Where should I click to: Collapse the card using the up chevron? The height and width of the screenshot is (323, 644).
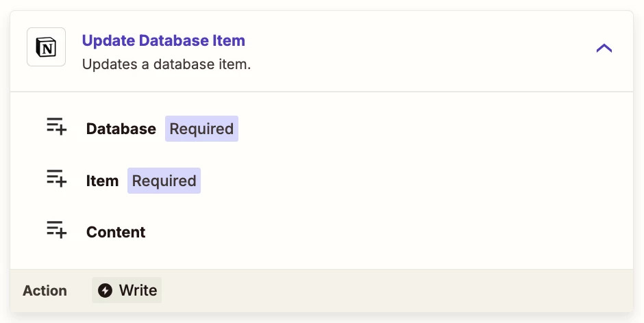coord(604,49)
